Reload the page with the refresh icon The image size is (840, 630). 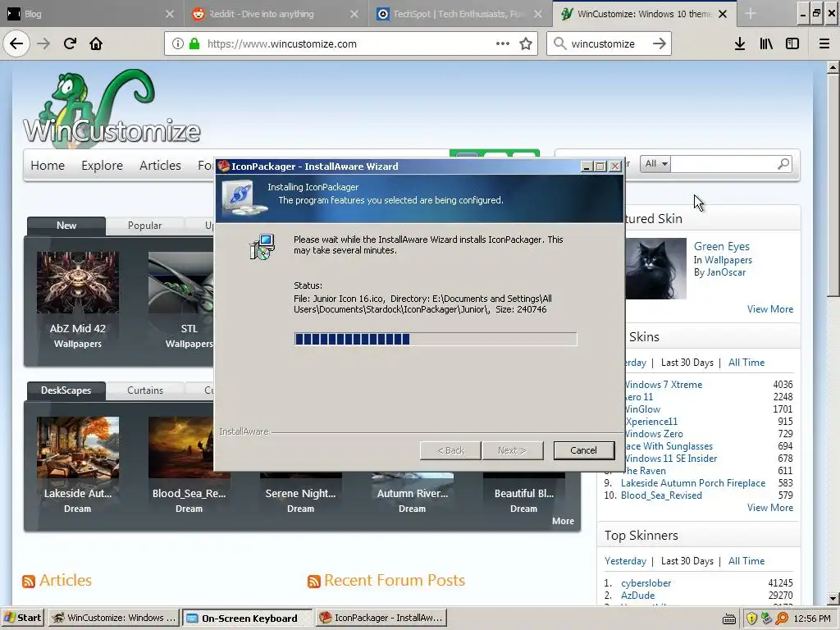click(x=70, y=43)
